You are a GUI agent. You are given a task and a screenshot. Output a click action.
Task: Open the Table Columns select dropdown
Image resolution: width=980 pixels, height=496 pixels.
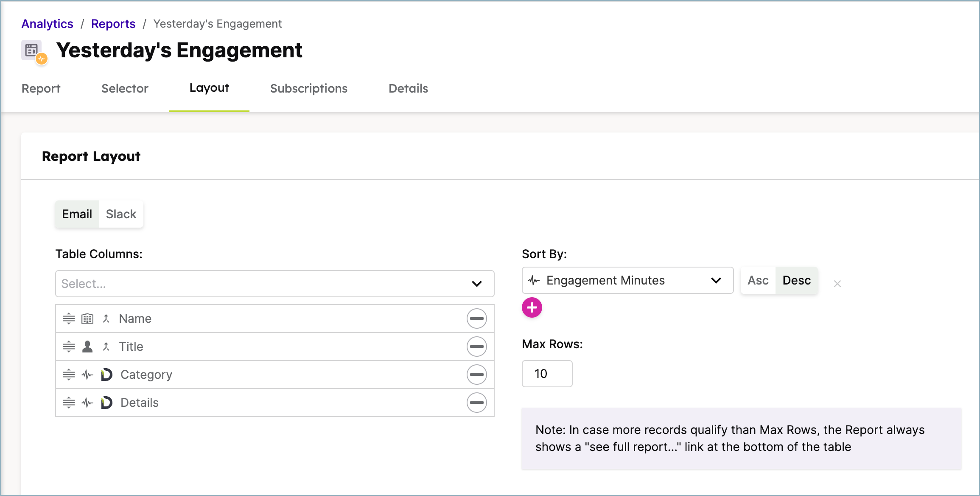(x=275, y=284)
